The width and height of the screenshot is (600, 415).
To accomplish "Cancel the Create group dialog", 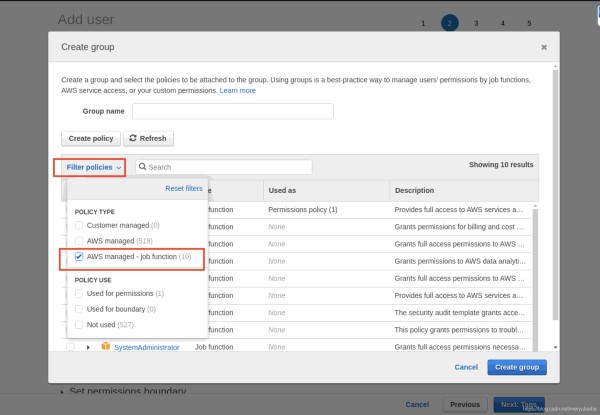I will (x=466, y=367).
